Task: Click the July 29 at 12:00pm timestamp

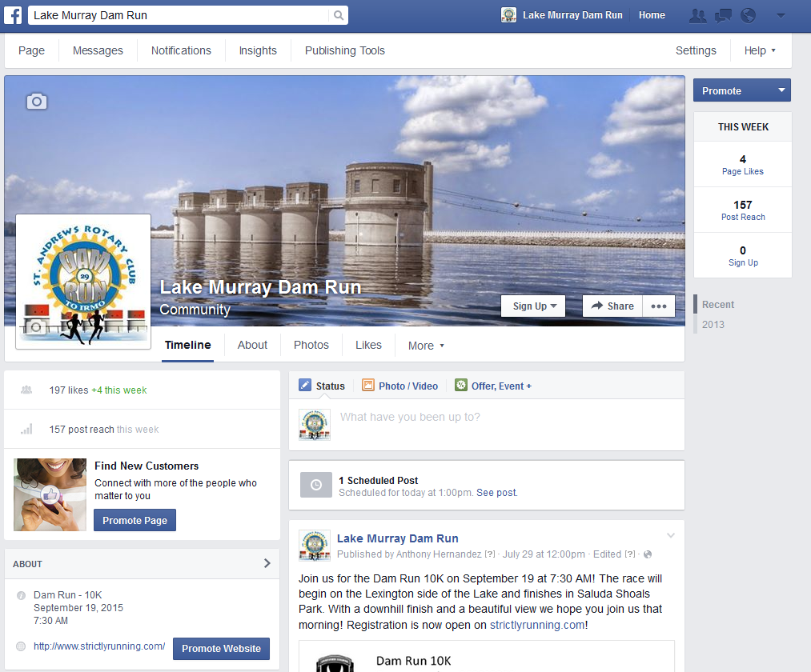Action: click(544, 554)
